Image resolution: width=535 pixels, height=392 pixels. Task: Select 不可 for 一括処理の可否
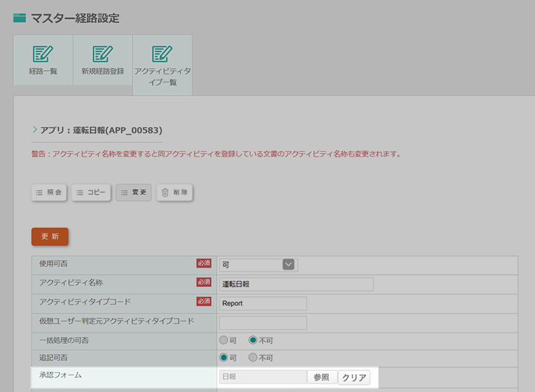pos(253,340)
